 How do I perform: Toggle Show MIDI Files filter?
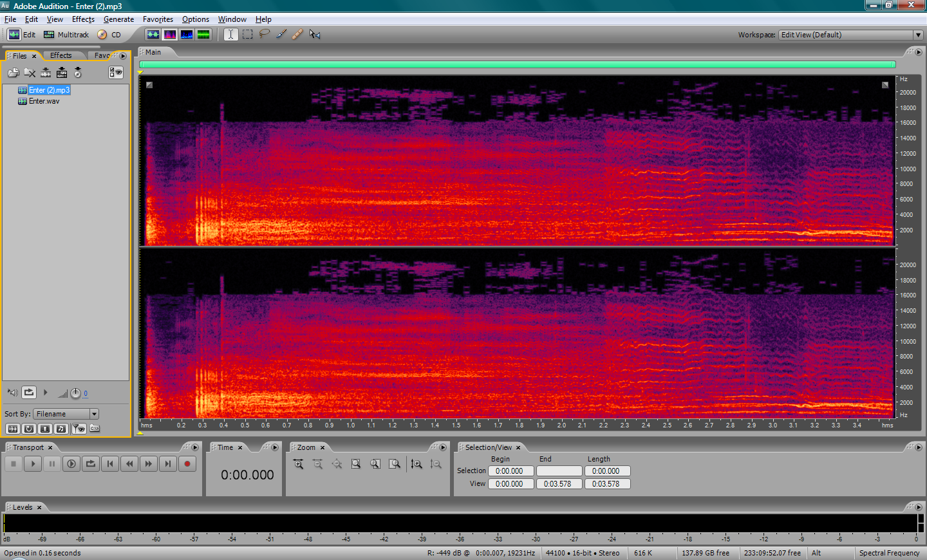[61, 429]
